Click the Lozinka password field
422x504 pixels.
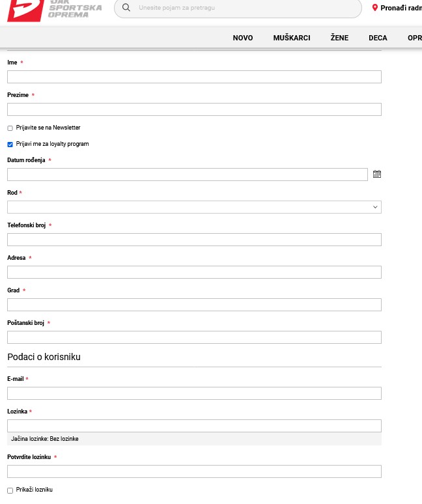click(194, 426)
